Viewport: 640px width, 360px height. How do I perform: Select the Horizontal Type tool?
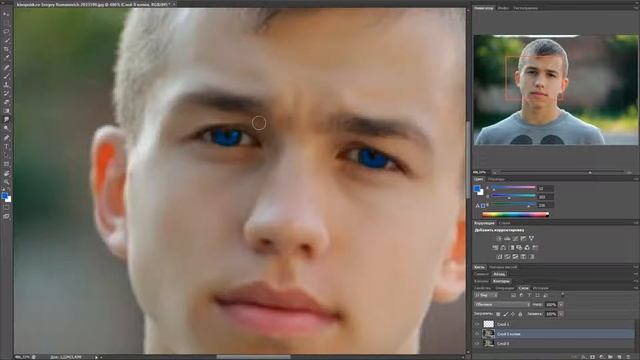pyautogui.click(x=6, y=146)
